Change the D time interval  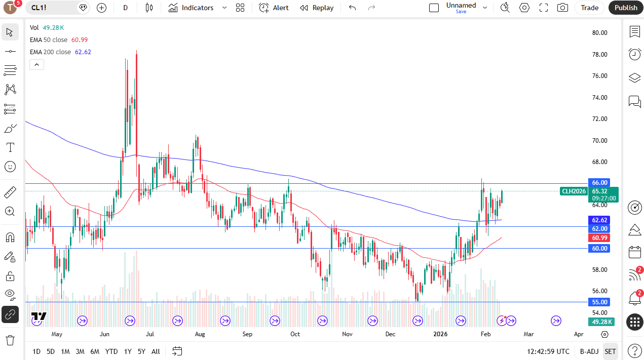[126, 8]
